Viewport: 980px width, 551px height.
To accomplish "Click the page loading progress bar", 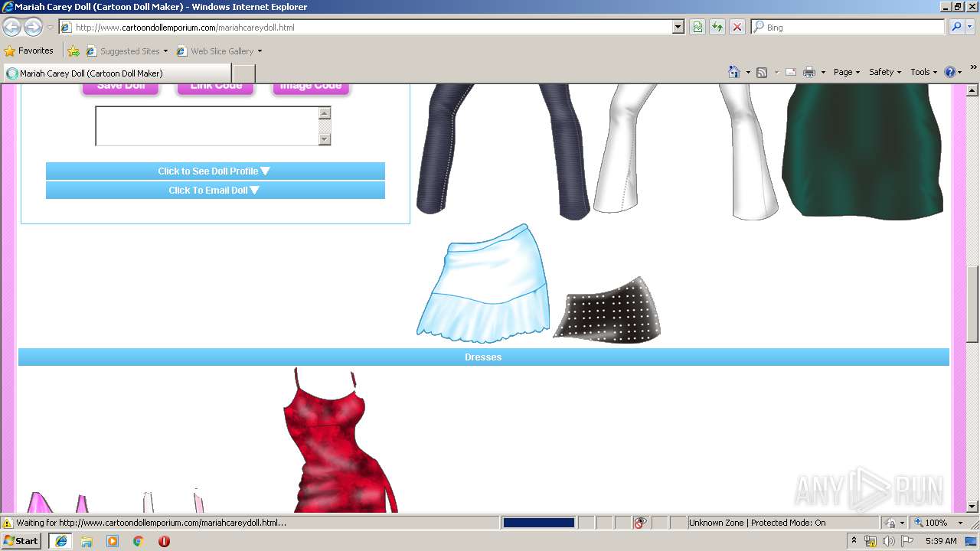I will pos(538,523).
